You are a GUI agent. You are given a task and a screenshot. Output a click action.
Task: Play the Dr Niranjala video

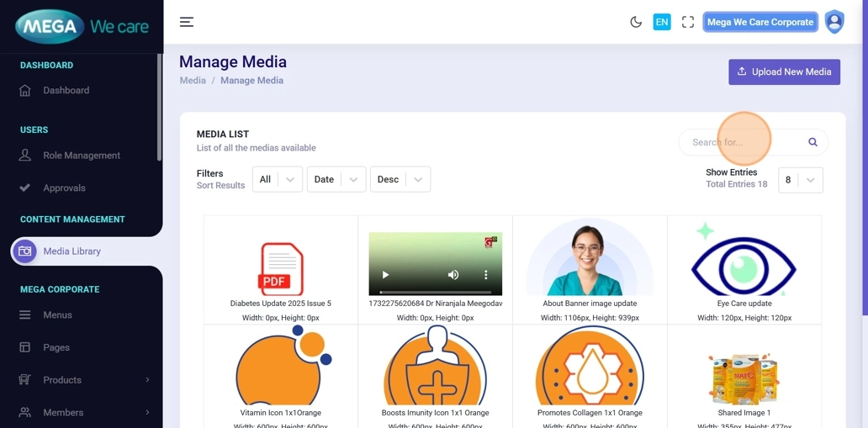386,275
